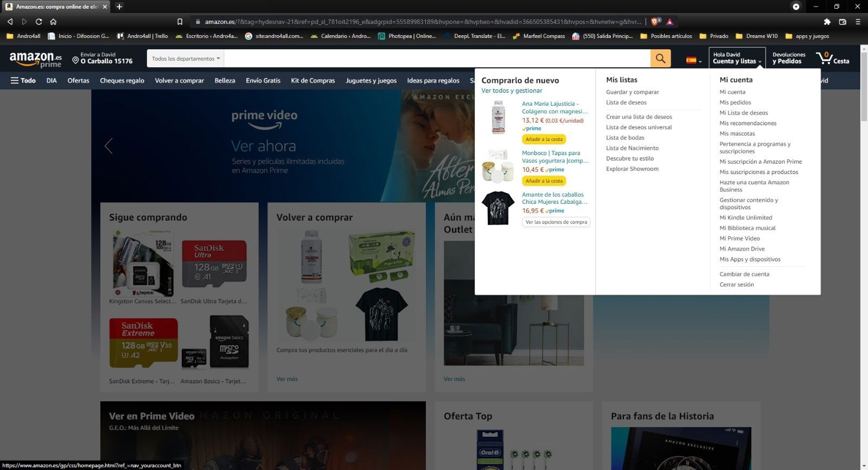Click the bookmark page icon in address bar
This screenshot has width=868, height=470.
180,22
